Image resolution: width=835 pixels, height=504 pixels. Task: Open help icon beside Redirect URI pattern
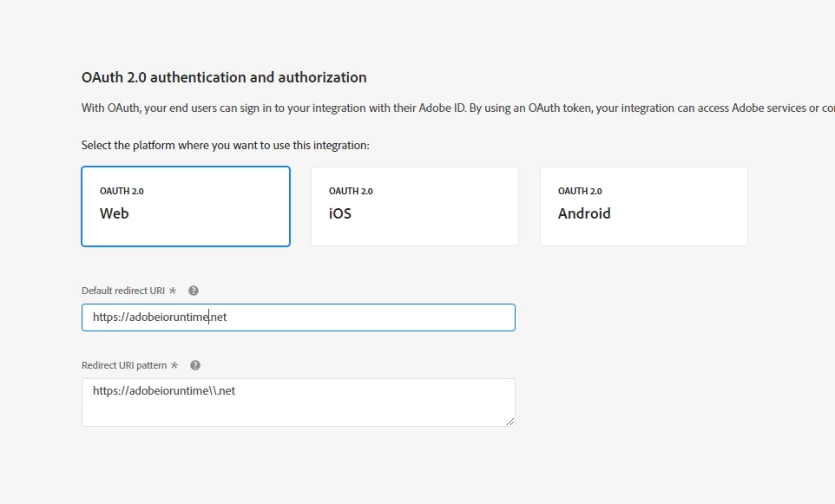point(195,365)
